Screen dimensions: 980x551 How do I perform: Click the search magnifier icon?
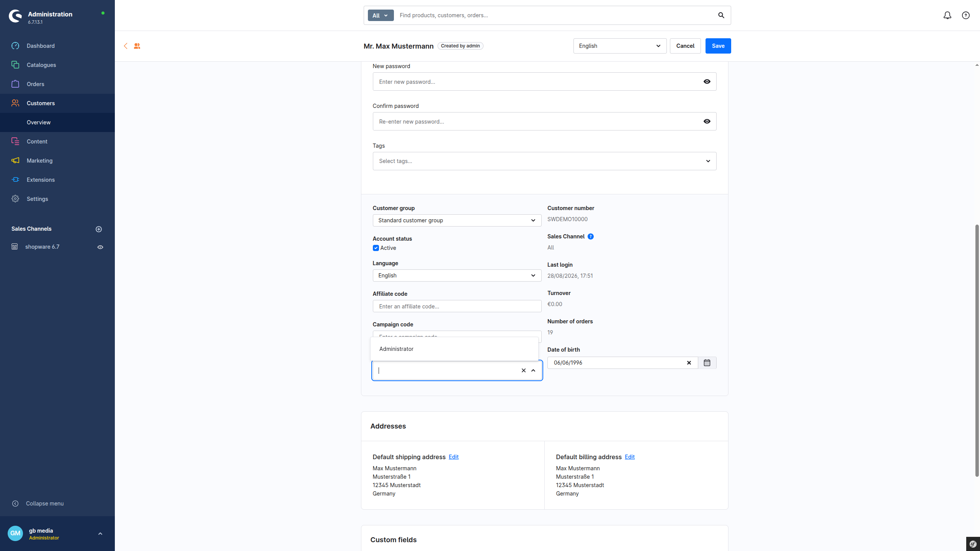(721, 15)
